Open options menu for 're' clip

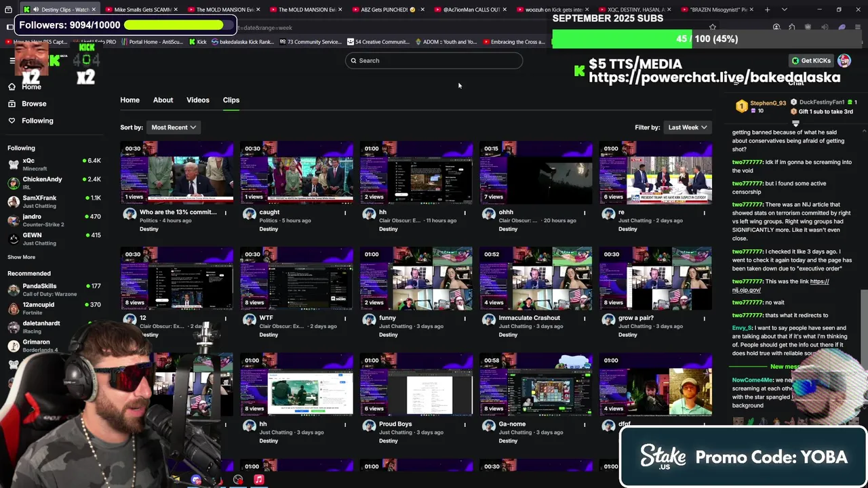[x=704, y=213]
